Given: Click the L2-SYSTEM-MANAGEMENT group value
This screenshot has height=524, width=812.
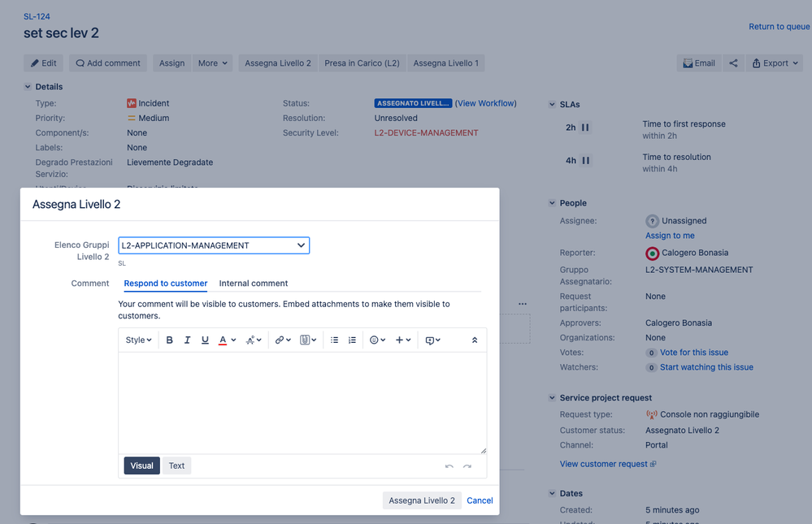Looking at the screenshot, I should point(699,270).
